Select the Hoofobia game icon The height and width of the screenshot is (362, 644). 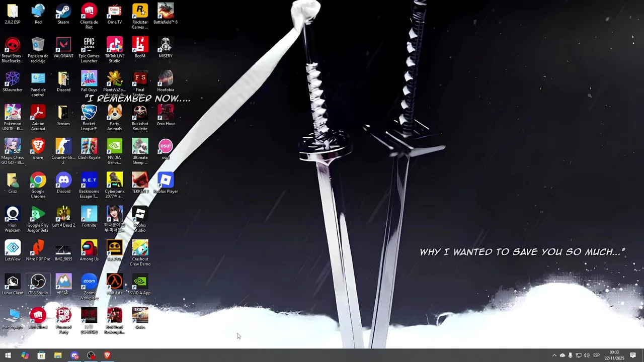coord(166,82)
